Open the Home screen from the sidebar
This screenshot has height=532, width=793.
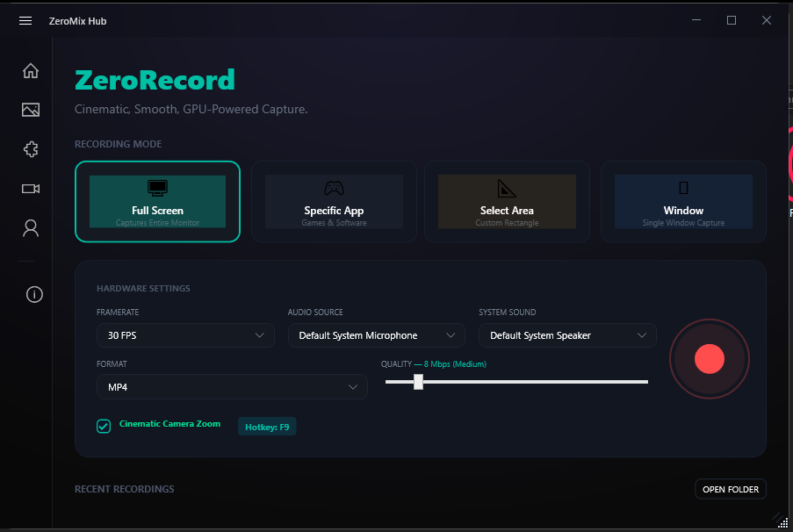(x=30, y=70)
